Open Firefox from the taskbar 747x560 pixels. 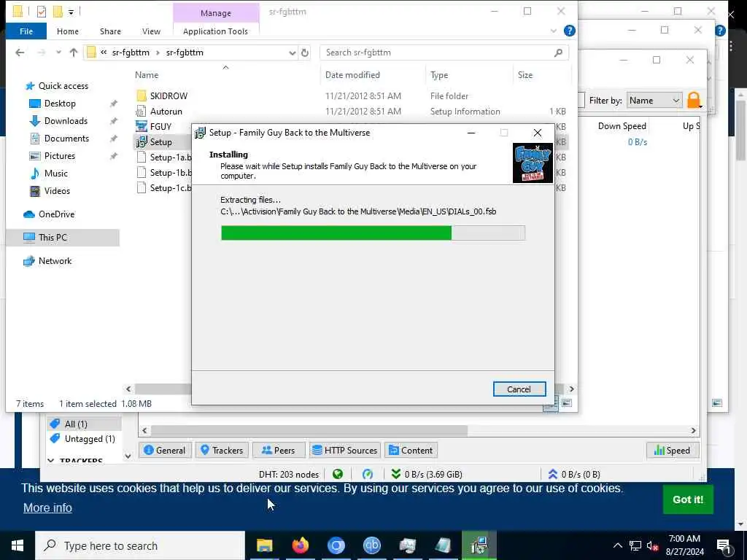pos(300,545)
